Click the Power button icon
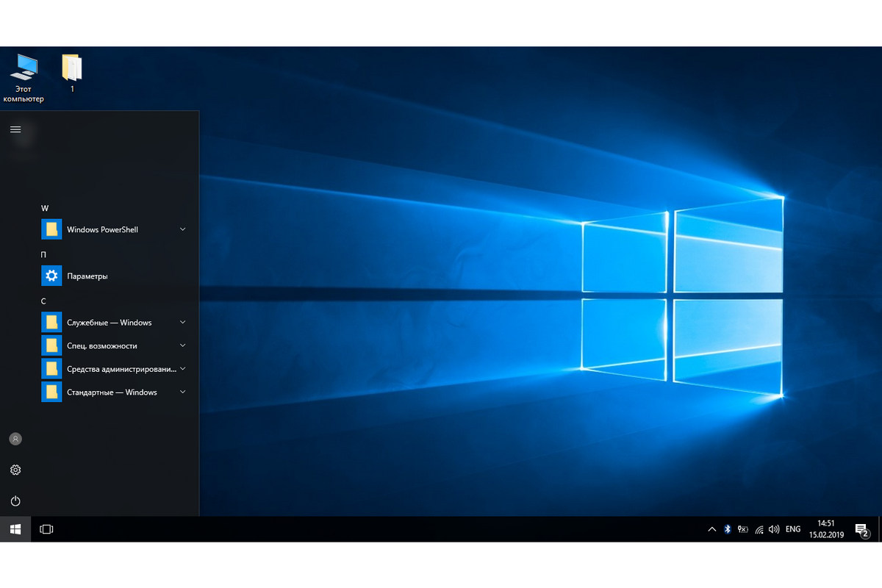This screenshot has width=882, height=588. pyautogui.click(x=15, y=501)
